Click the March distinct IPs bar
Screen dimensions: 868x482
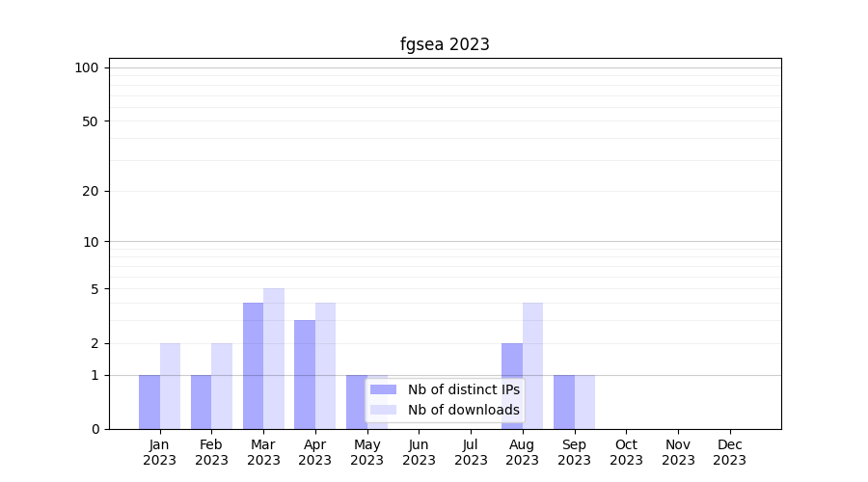pyautogui.click(x=253, y=365)
